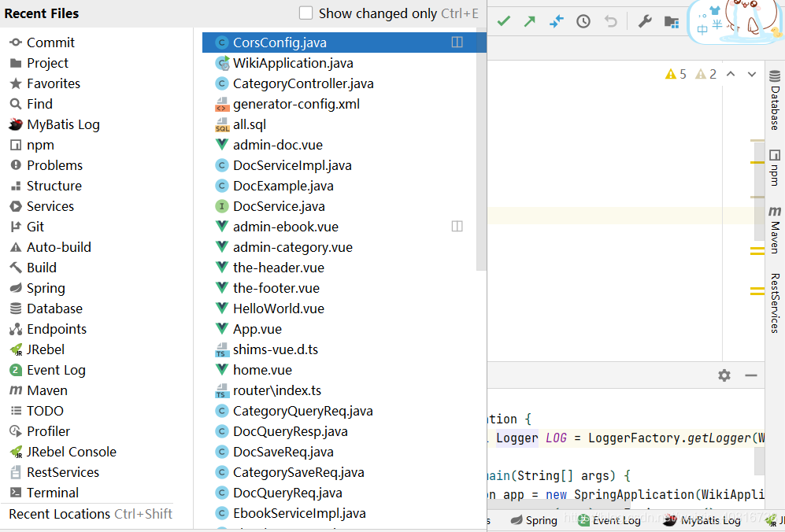Click the green Commit checkmark toolbar icon
This screenshot has height=532, width=785.
pyautogui.click(x=504, y=21)
